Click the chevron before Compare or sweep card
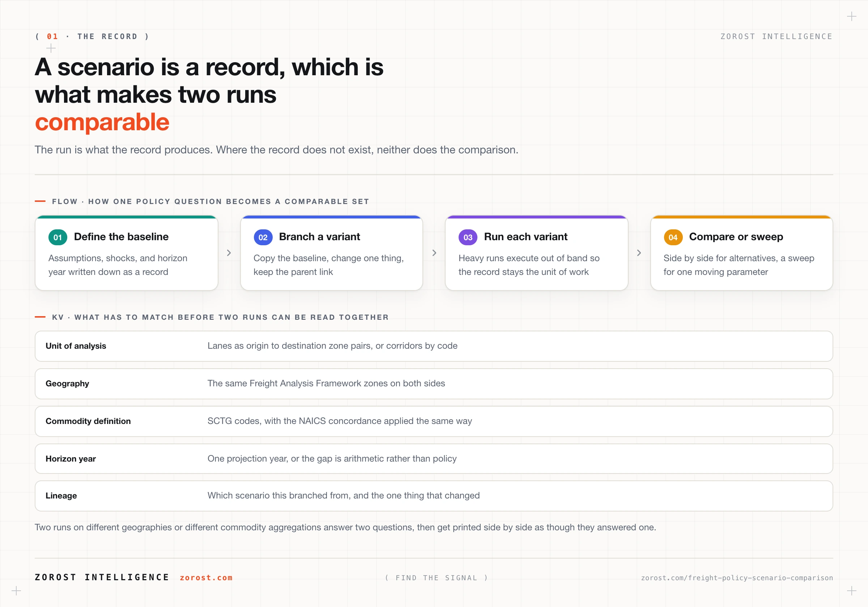This screenshot has height=607, width=868. coord(639,252)
